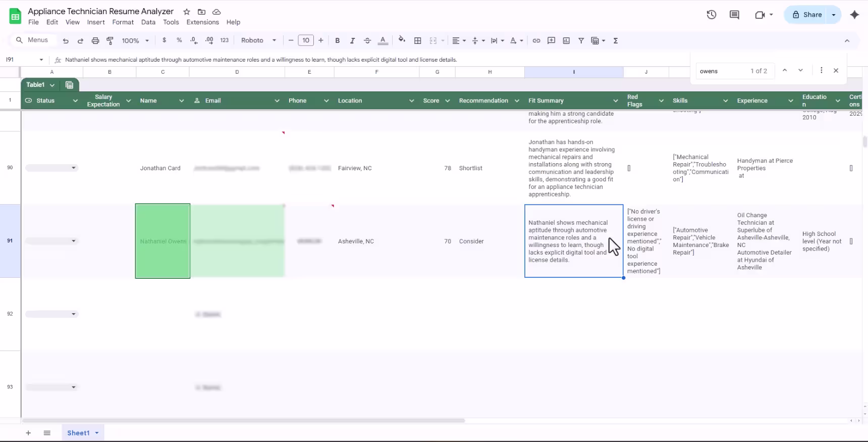Open version history clock icon
Image resolution: width=868 pixels, height=442 pixels.
point(711,15)
